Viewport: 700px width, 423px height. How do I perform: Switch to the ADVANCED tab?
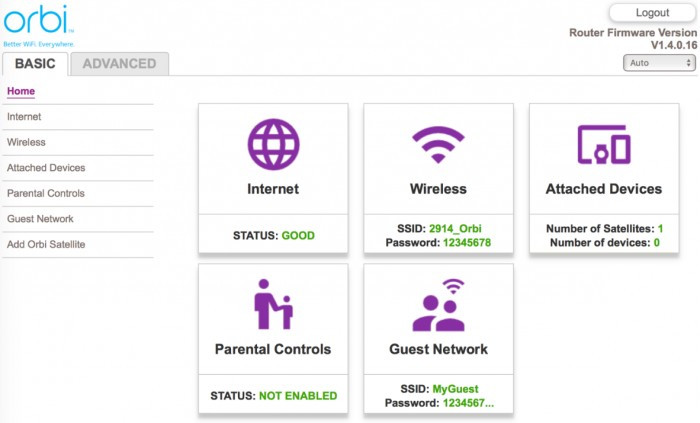click(119, 64)
